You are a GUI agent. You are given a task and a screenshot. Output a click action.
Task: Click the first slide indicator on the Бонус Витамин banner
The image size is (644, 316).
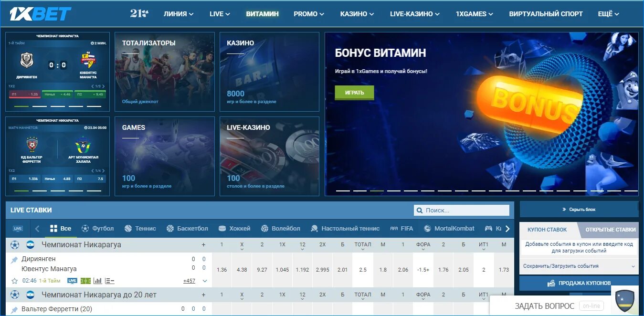[x=342, y=190]
